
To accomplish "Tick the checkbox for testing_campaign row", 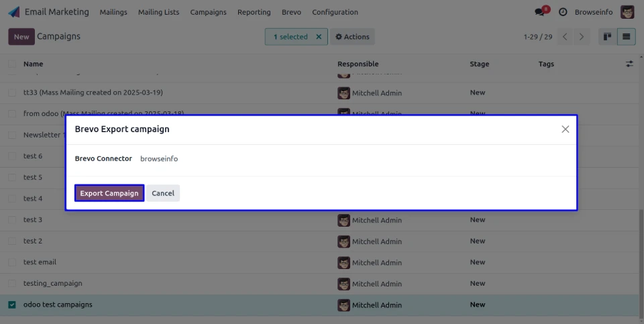I will click(x=12, y=284).
